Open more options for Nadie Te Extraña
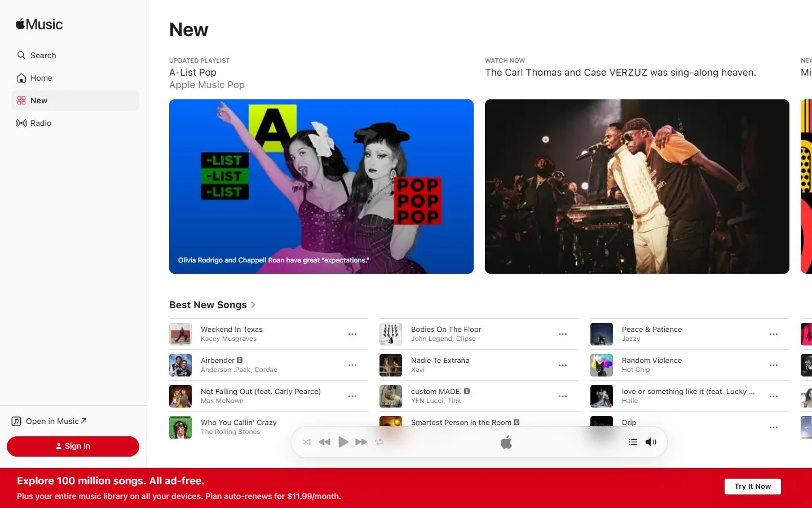Screen dimensions: 812x508 pyautogui.click(x=563, y=365)
